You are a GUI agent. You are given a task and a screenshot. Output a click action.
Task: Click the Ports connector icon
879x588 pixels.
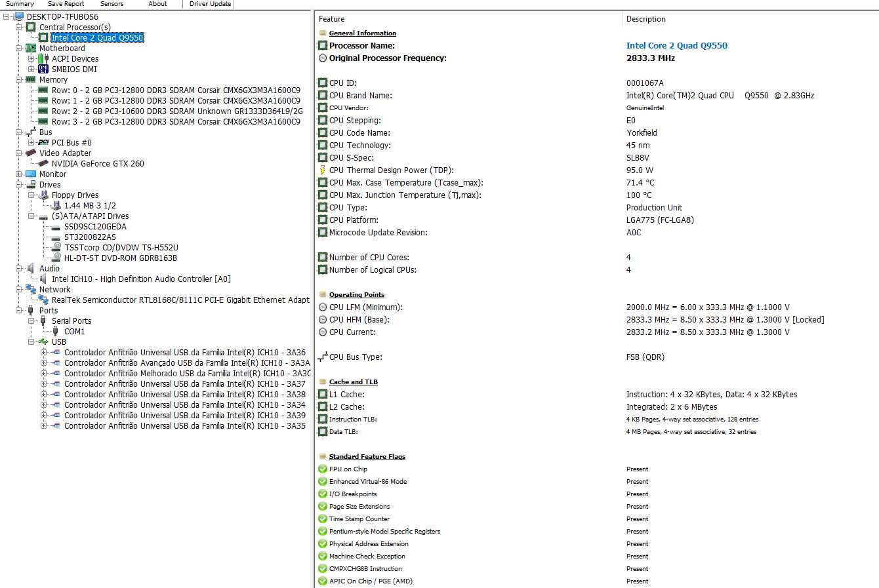(31, 310)
